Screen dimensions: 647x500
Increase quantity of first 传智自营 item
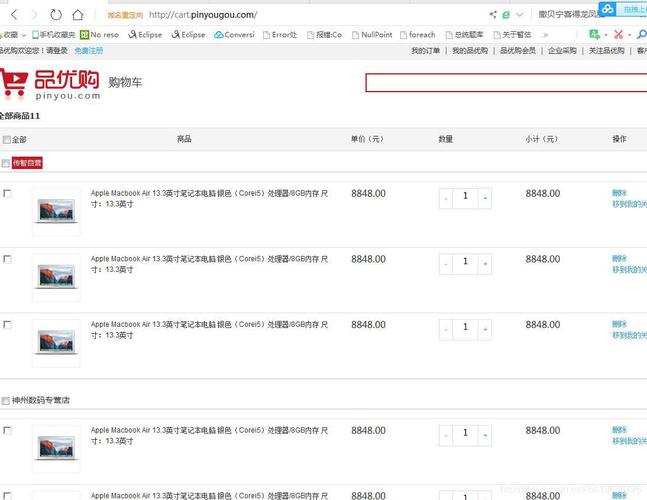485,198
